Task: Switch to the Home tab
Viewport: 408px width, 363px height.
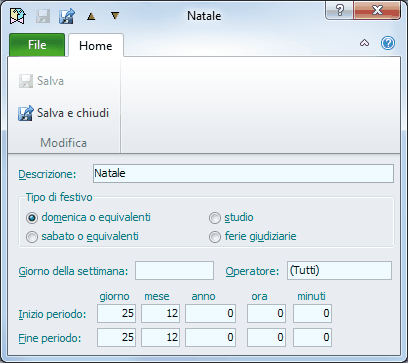Action: pos(96,45)
